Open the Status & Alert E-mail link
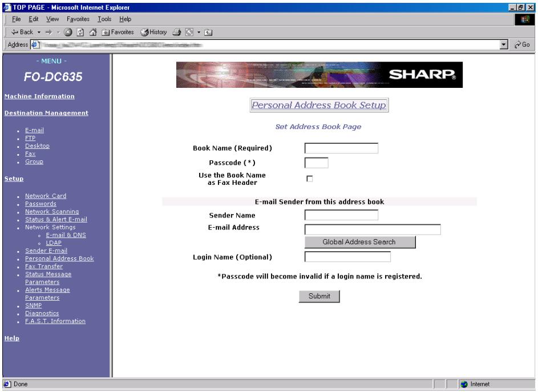The width and height of the screenshot is (538, 392). [56, 219]
